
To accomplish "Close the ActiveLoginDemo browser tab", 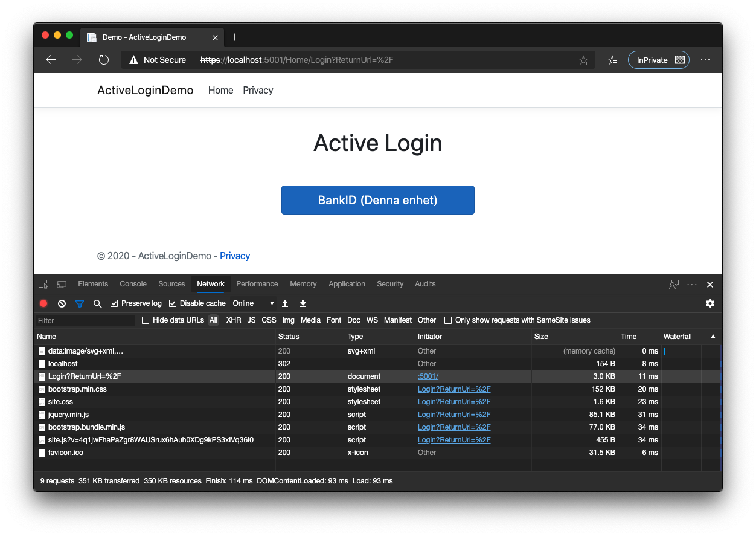I will (216, 37).
